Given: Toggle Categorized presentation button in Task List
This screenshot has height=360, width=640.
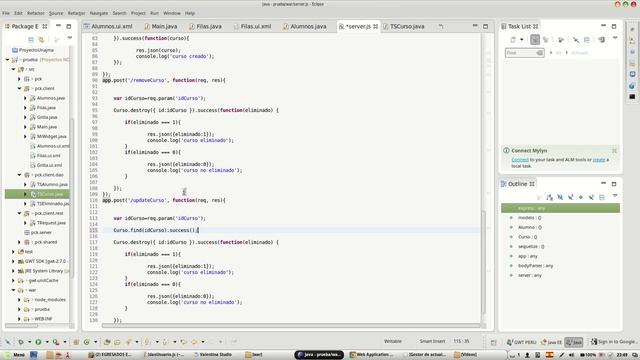Looking at the screenshot, I should coord(535,40).
